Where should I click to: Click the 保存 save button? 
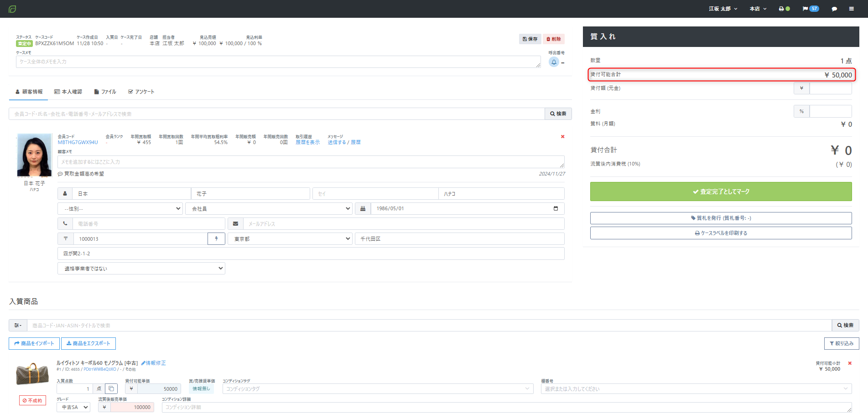click(x=530, y=39)
